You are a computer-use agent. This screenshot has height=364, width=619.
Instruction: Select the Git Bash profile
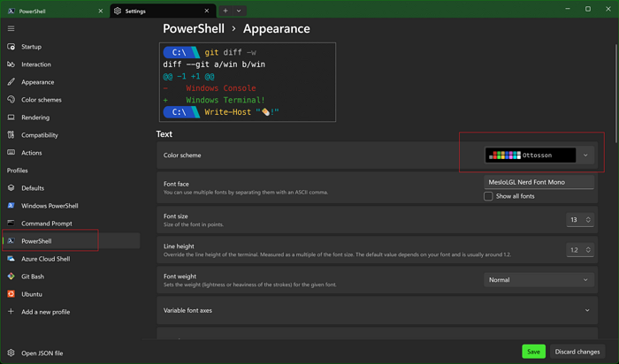(71, 276)
